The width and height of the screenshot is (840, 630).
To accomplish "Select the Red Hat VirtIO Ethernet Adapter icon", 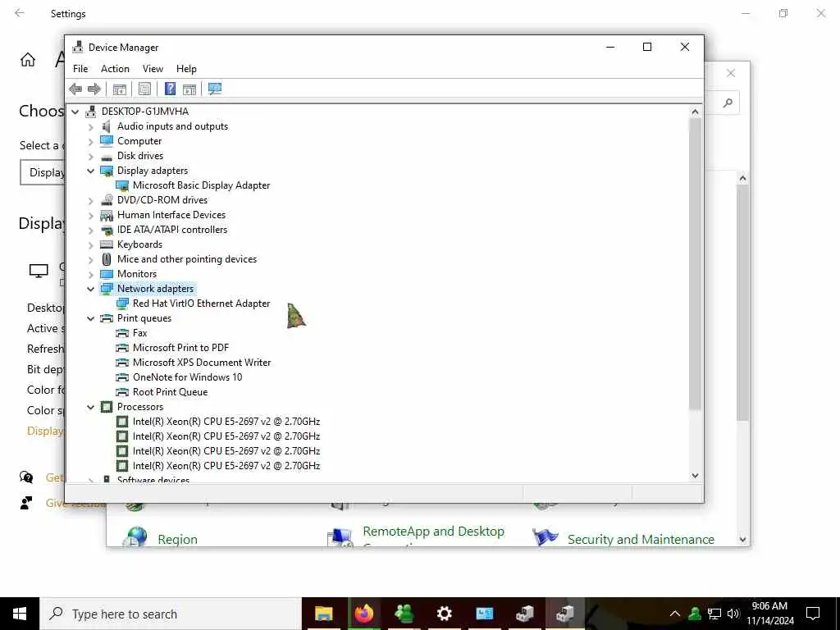I will [x=122, y=304].
